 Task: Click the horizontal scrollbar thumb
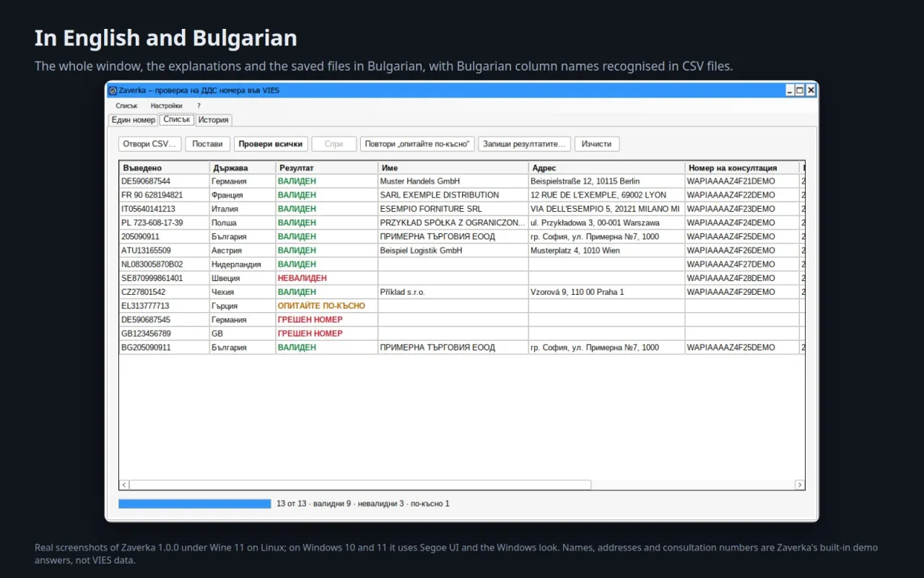click(x=360, y=485)
